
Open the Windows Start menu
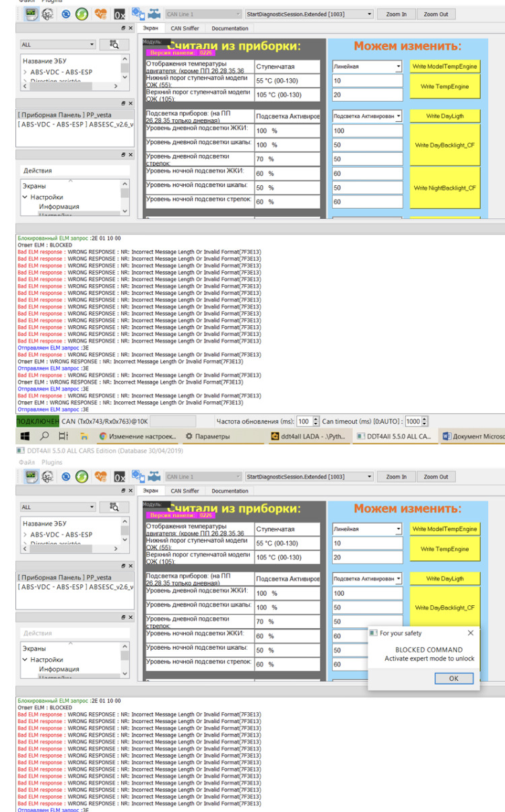[24, 436]
